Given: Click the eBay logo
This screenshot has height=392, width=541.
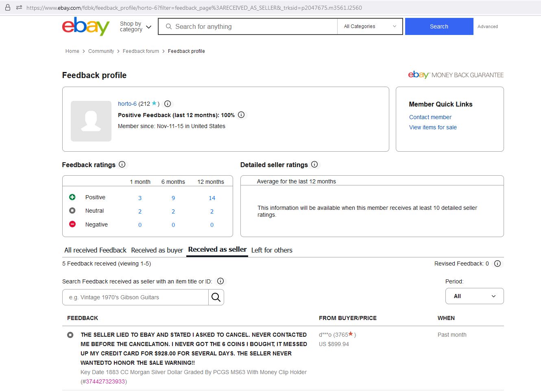Looking at the screenshot, I should click(x=86, y=26).
